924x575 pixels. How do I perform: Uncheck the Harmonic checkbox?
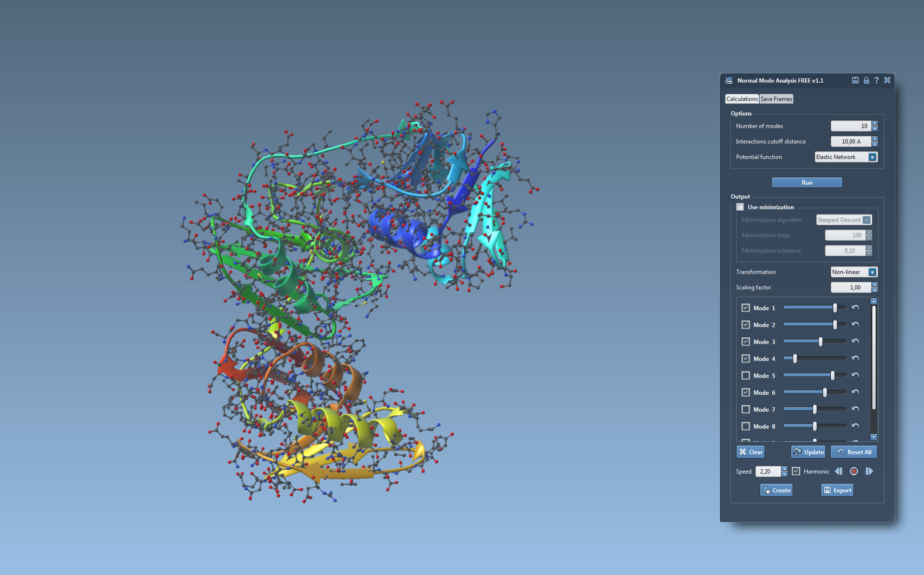796,471
